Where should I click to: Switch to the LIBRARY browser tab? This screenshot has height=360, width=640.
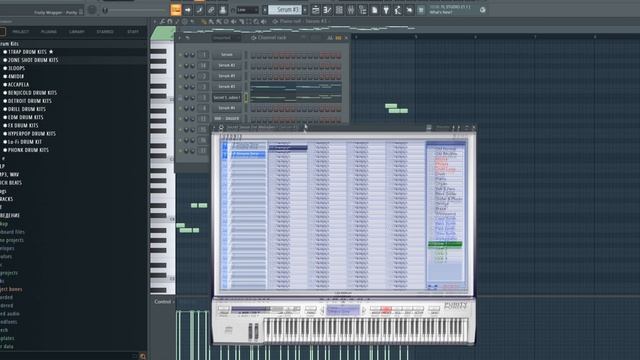point(77,31)
